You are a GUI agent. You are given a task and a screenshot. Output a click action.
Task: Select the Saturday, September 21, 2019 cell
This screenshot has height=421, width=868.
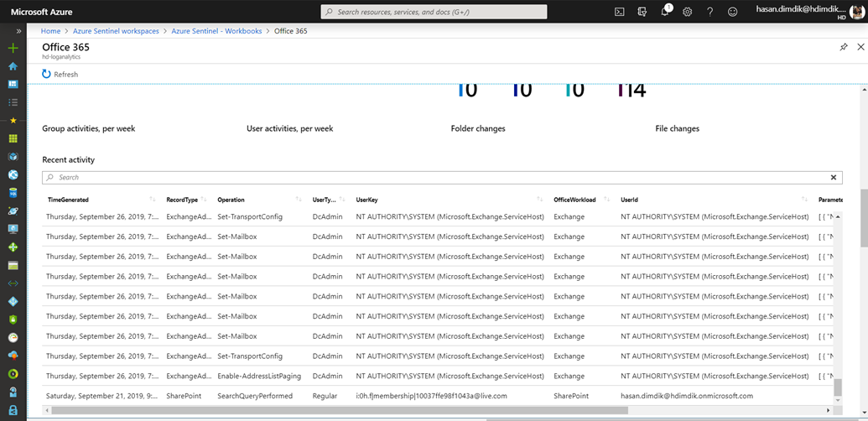pos(101,396)
